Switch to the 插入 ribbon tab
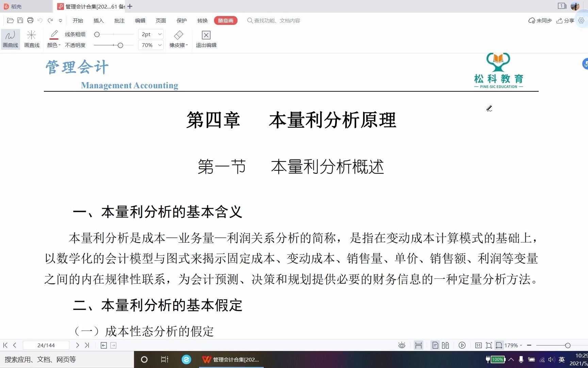 point(98,20)
